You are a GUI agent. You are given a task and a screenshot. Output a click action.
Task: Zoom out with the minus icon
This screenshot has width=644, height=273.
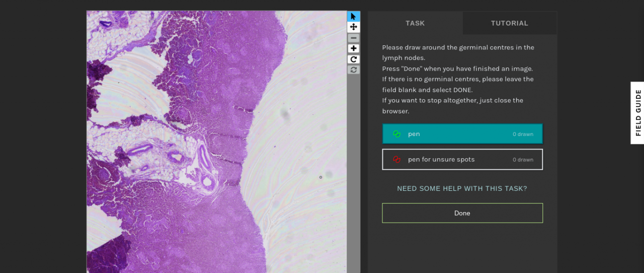click(x=354, y=38)
